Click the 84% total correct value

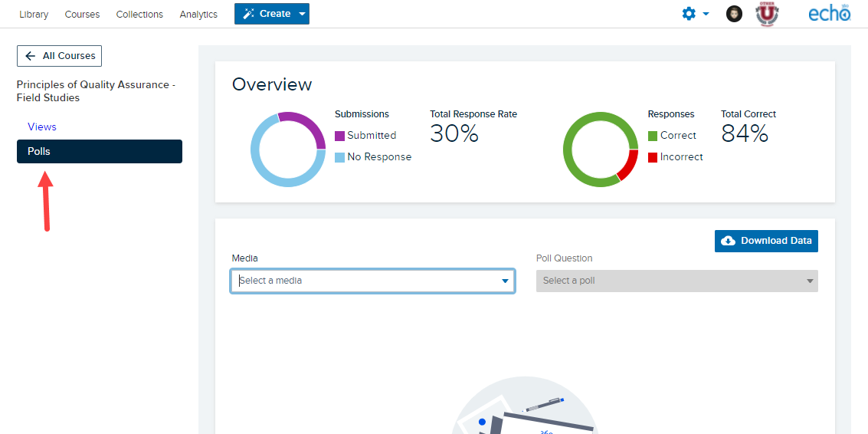[745, 133]
